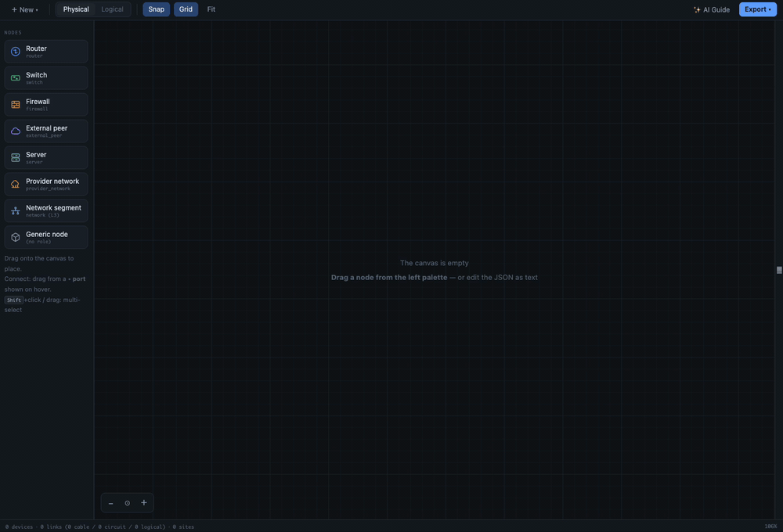Viewport: 783px width, 532px height.
Task: Select the Generic node cube icon
Action: [x=16, y=237]
